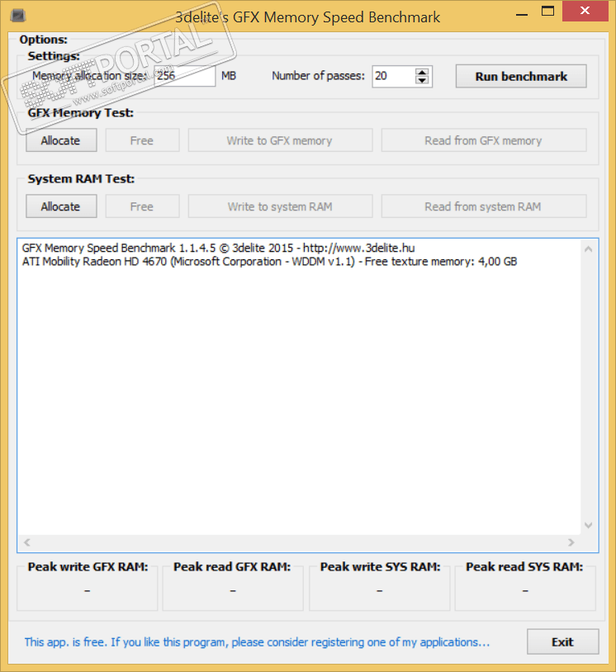Viewport: 616px width, 672px height.
Task: Click the Peak write SYS RAM value
Action: (379, 591)
